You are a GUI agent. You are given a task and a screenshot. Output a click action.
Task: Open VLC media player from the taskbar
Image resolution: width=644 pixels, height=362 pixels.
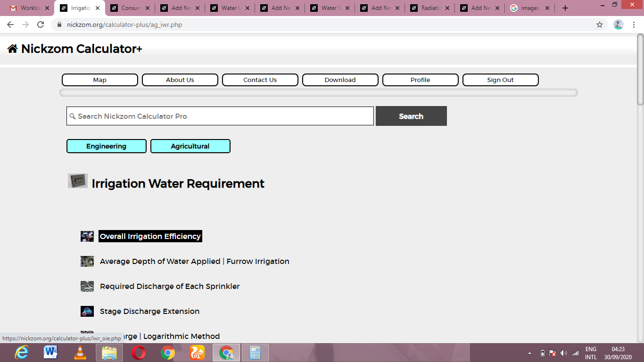[80, 353]
